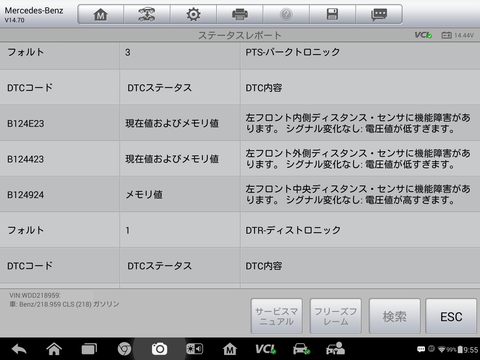Tap the 9:55 clock
Image resolution: width=480 pixels, height=360 pixels.
(x=471, y=350)
